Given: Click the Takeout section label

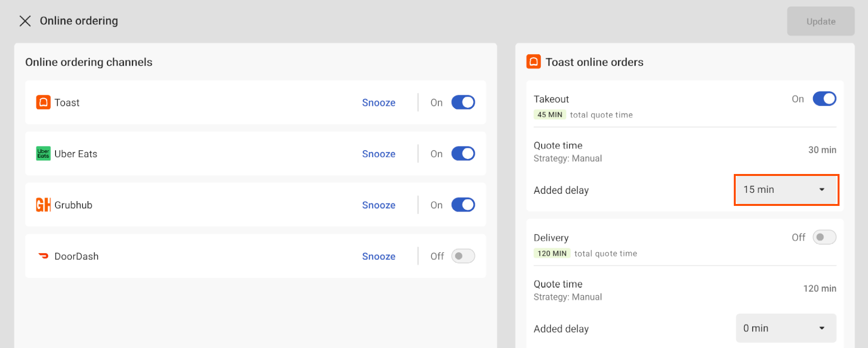Looking at the screenshot, I should [x=551, y=99].
